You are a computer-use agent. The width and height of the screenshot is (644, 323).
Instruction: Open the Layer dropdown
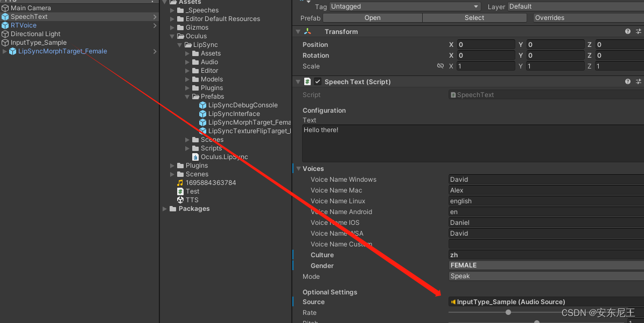click(x=576, y=6)
